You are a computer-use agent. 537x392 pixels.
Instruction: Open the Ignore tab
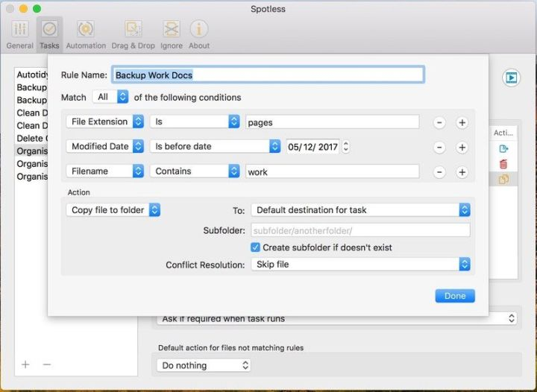coord(172,35)
